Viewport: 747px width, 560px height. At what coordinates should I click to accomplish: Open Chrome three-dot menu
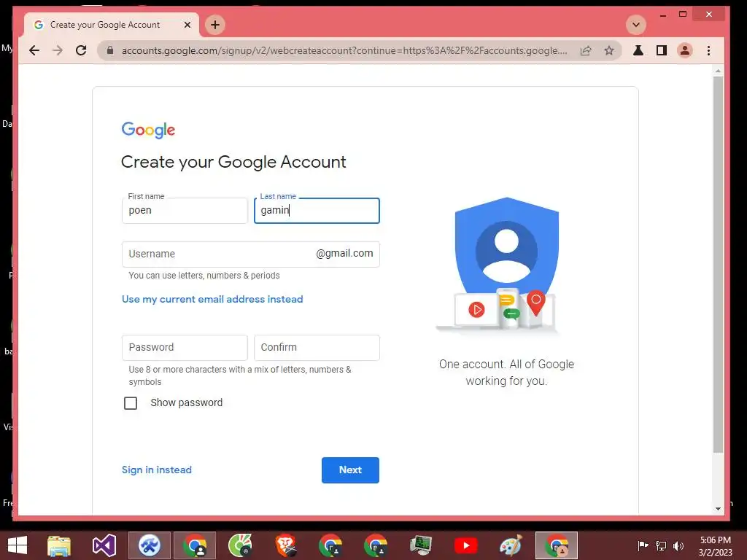[708, 50]
